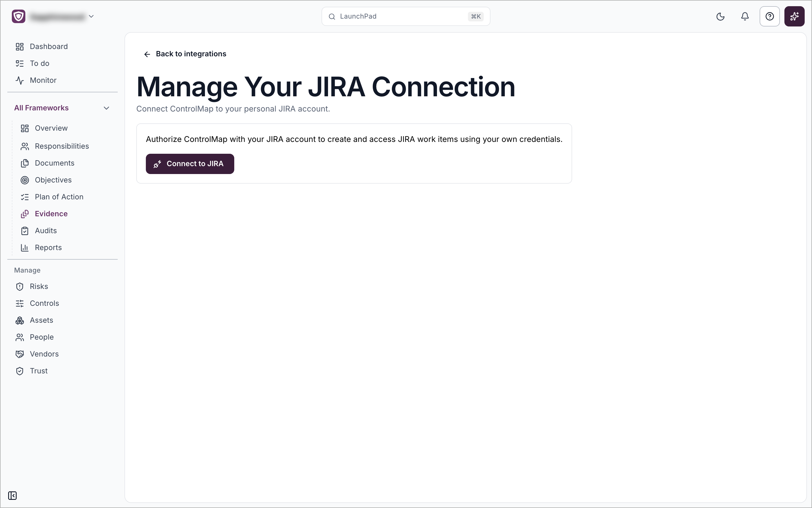
Task: Click the Controls sliders icon
Action: (x=19, y=303)
